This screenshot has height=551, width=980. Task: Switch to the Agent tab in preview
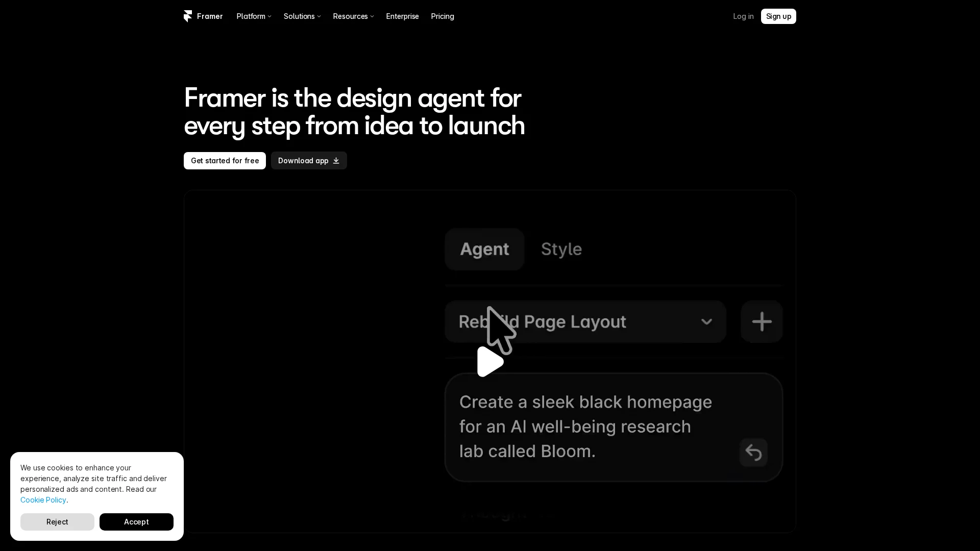484,249
